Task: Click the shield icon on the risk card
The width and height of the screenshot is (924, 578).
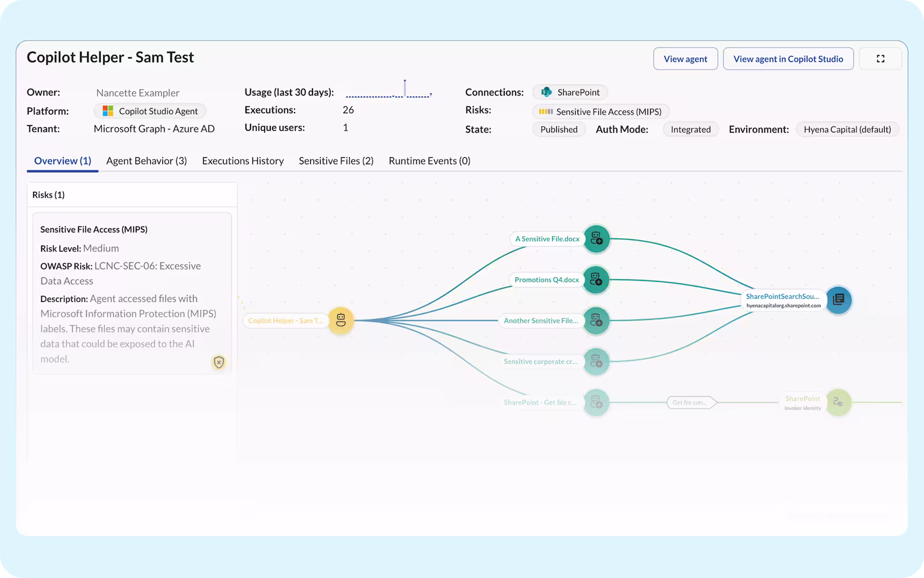Action: (218, 362)
